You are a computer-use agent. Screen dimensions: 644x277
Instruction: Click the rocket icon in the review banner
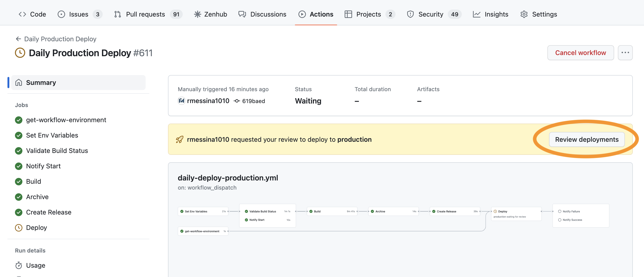[179, 139]
